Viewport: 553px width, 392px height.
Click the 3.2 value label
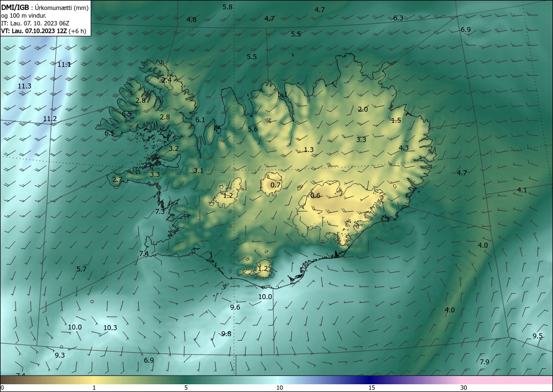click(174, 148)
